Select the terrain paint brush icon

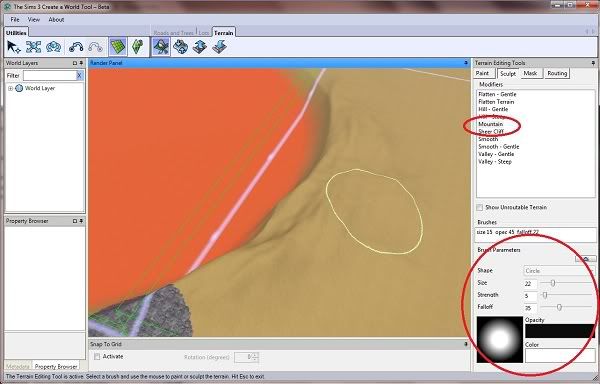pyautogui.click(x=161, y=47)
